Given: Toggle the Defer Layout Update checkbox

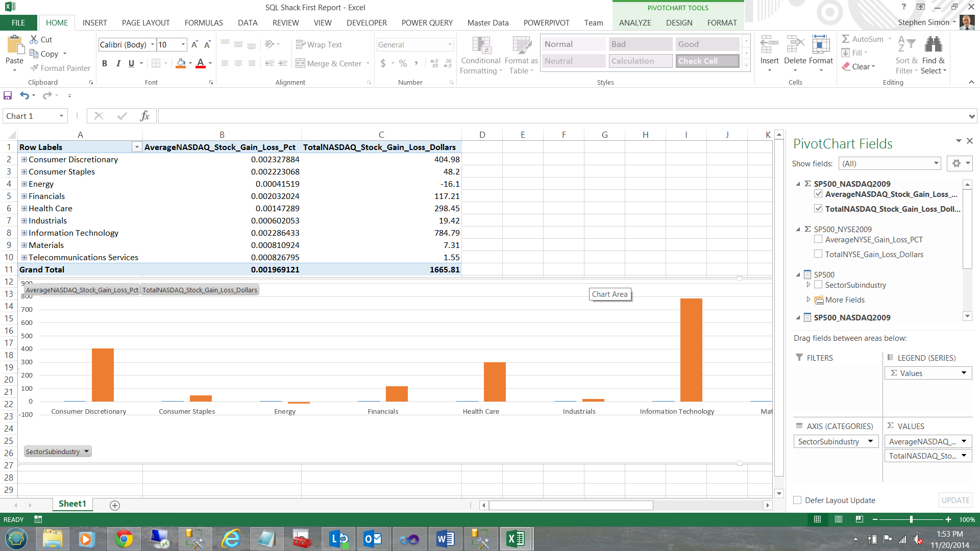Looking at the screenshot, I should click(x=797, y=500).
